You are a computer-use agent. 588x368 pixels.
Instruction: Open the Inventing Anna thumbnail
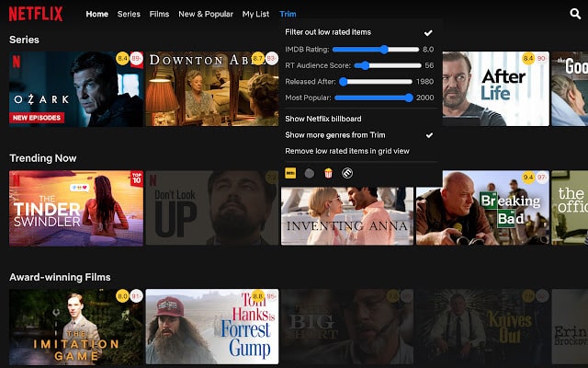click(347, 216)
